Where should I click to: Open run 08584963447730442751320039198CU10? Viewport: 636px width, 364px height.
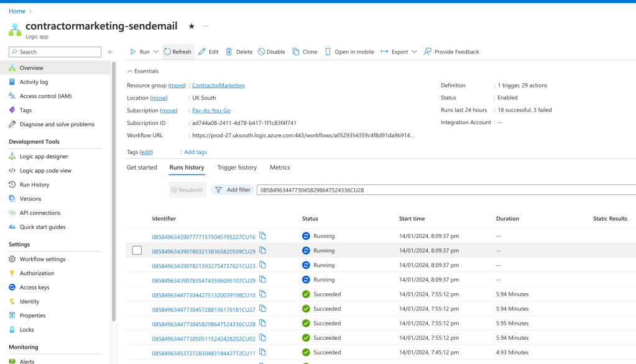(x=204, y=295)
